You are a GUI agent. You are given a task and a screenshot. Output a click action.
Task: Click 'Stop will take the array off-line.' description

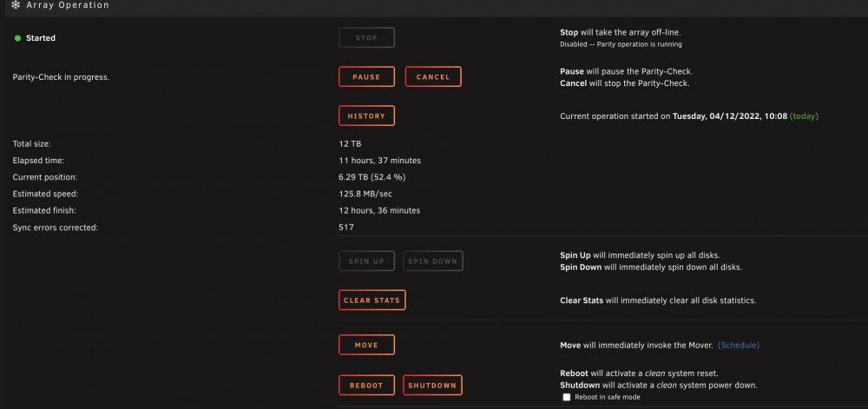point(621,33)
